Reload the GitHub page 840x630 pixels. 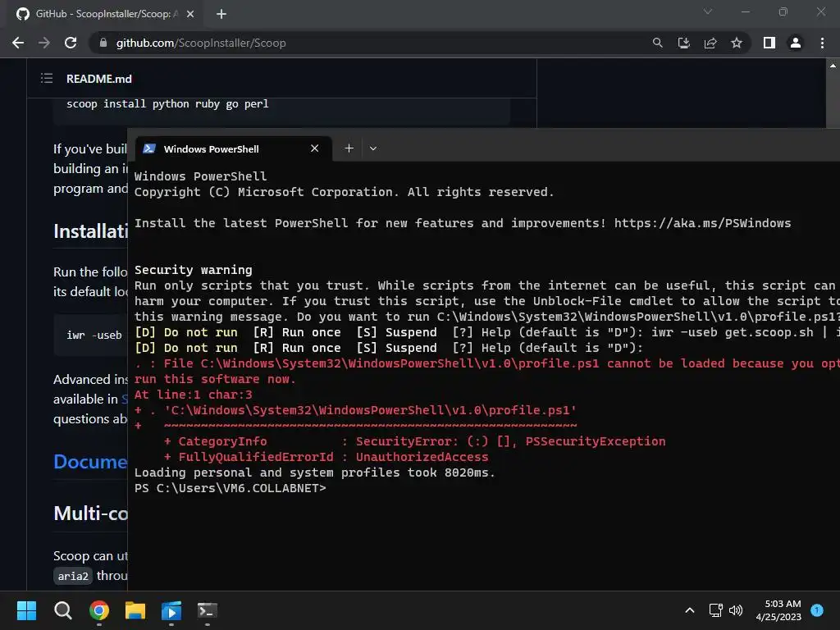pos(71,43)
